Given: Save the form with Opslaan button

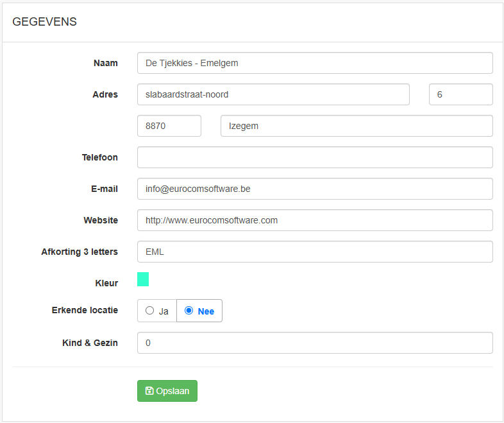Looking at the screenshot, I should [167, 390].
